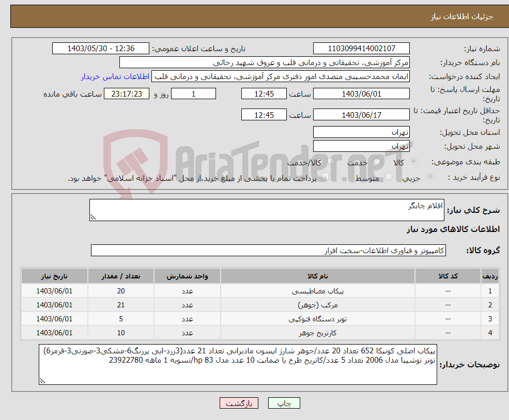Click the تاریخ نیاز column header
The width and height of the screenshot is (509, 420).
54,276
